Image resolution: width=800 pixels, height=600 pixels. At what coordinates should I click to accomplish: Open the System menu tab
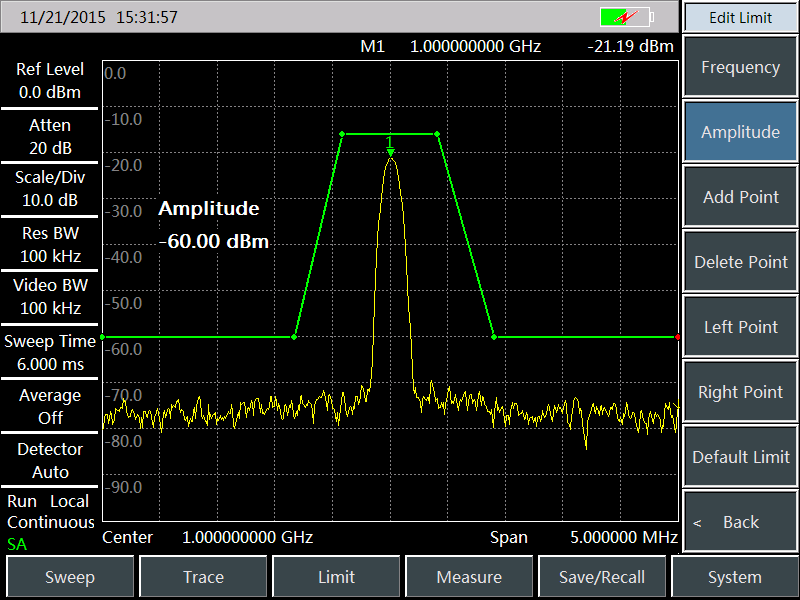click(x=735, y=577)
